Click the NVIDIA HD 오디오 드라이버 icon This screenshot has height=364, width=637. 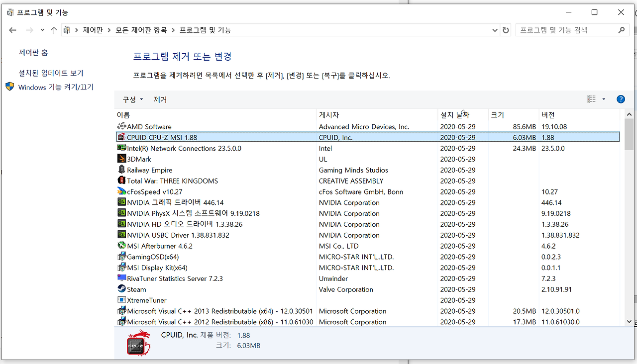coord(121,224)
